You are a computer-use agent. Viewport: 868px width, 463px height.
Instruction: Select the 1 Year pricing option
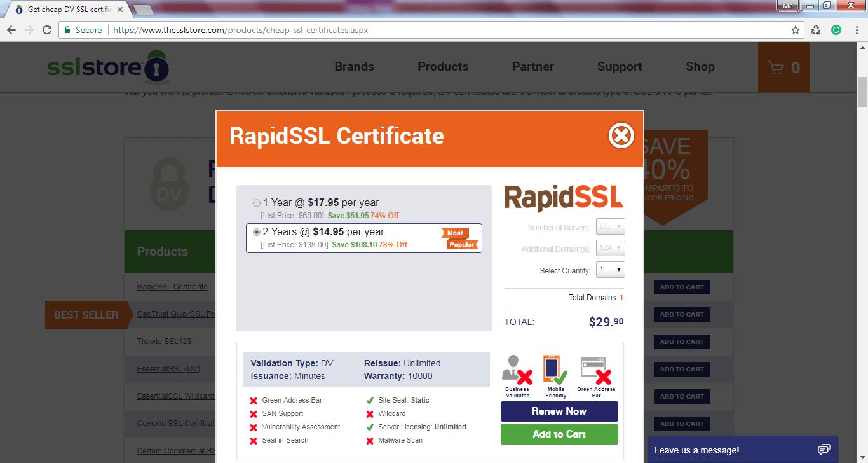click(257, 202)
